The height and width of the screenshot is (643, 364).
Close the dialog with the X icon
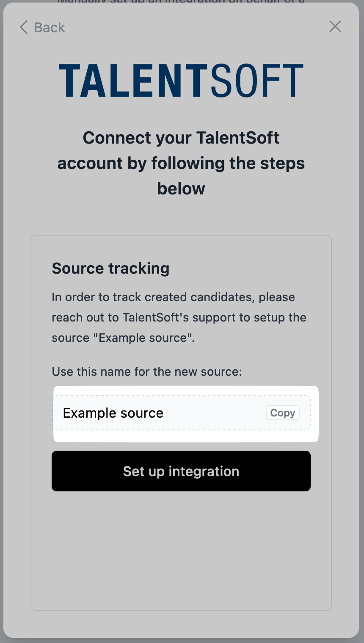(335, 26)
